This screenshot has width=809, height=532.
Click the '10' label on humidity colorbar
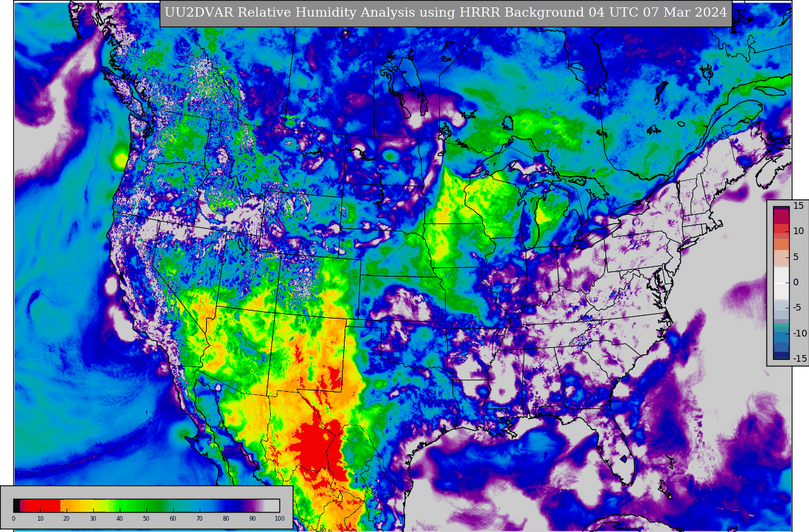40,519
